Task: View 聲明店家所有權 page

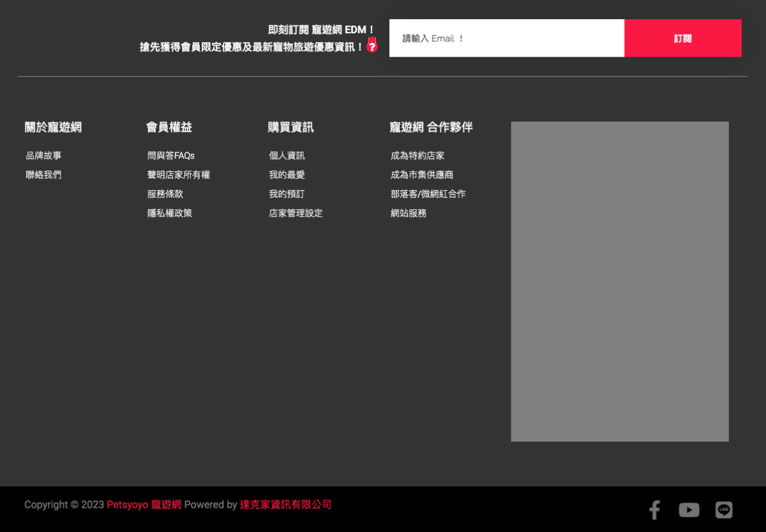Action: click(x=178, y=175)
